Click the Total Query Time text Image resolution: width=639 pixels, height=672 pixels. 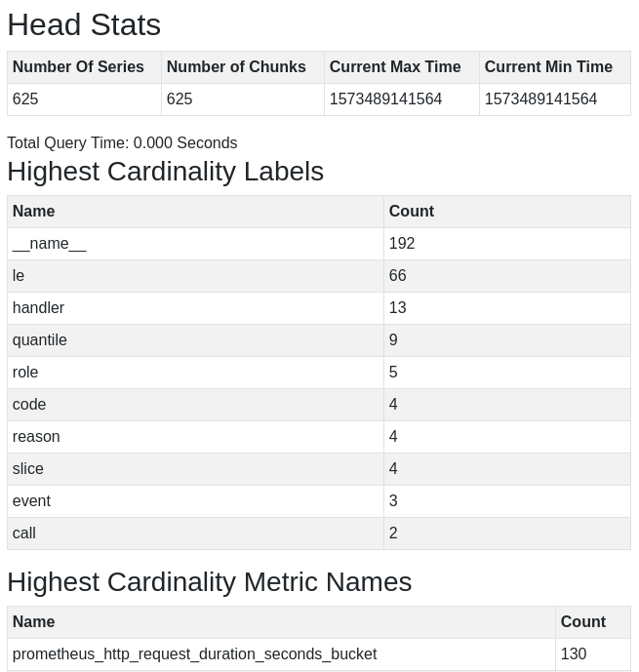(x=122, y=142)
